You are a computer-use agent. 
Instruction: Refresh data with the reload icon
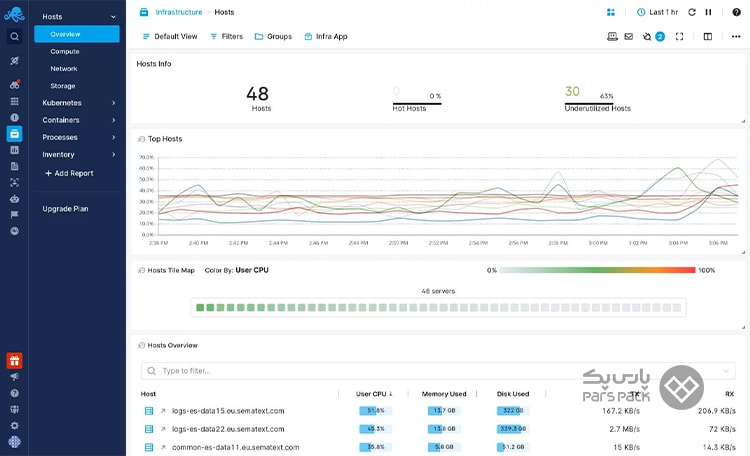692,12
